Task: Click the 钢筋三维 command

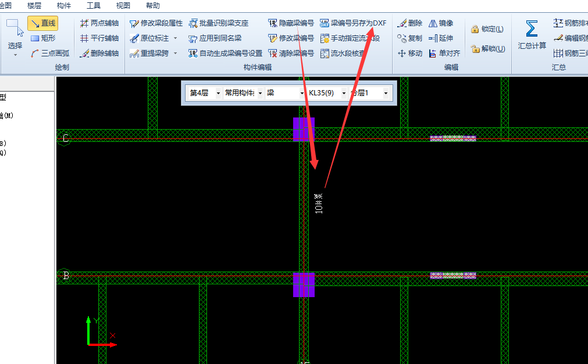Action: tap(571, 53)
